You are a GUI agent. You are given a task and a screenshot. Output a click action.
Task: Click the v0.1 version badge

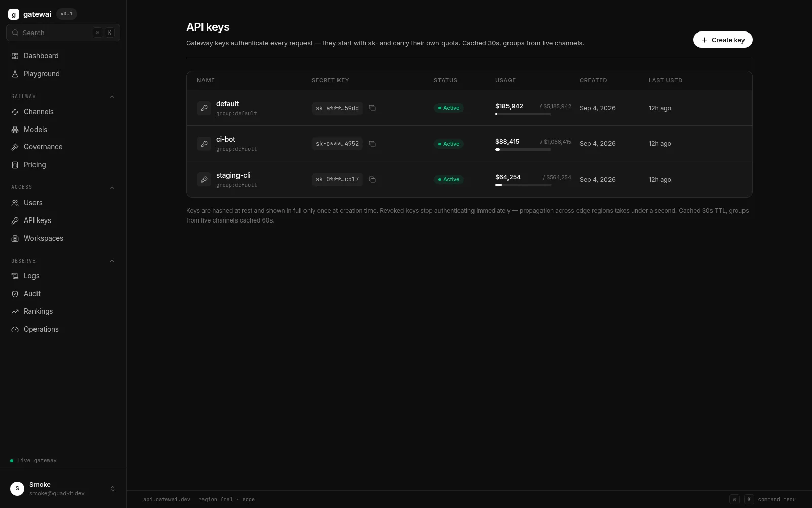(x=66, y=14)
